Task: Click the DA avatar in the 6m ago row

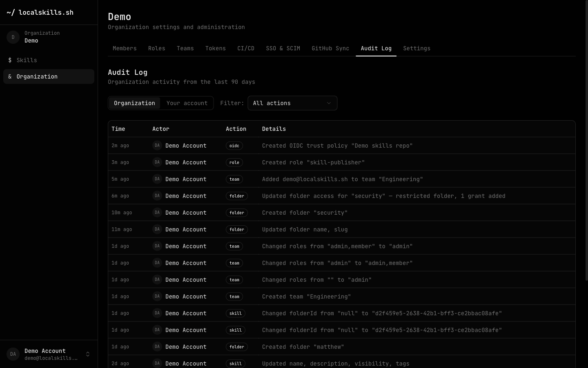Action: pyautogui.click(x=157, y=196)
